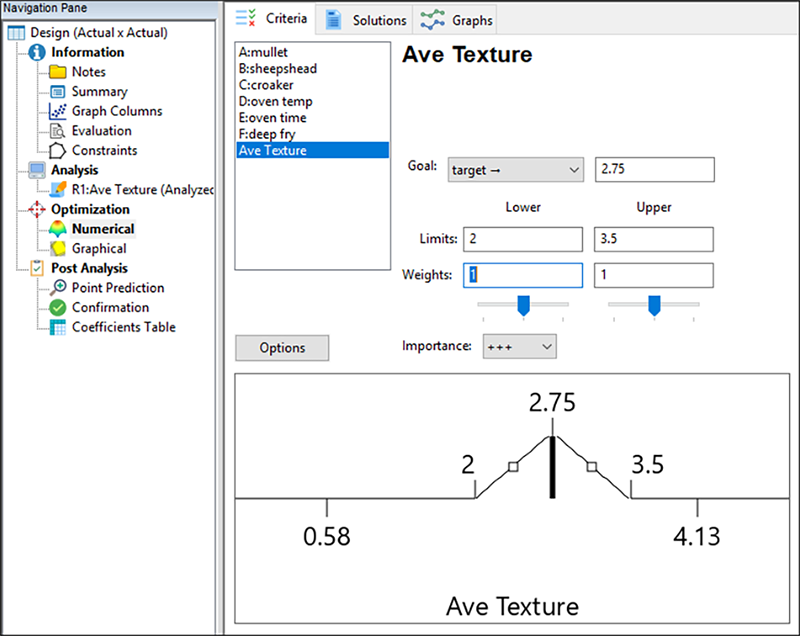Click the Point Prediction icon
This screenshot has width=800, height=636.
tap(57, 288)
